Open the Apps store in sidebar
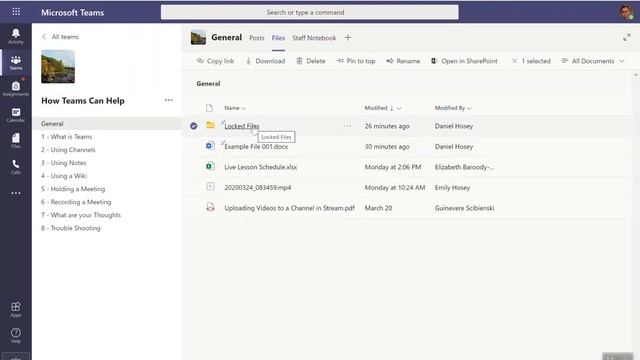This screenshot has height=360, width=640. [16, 309]
